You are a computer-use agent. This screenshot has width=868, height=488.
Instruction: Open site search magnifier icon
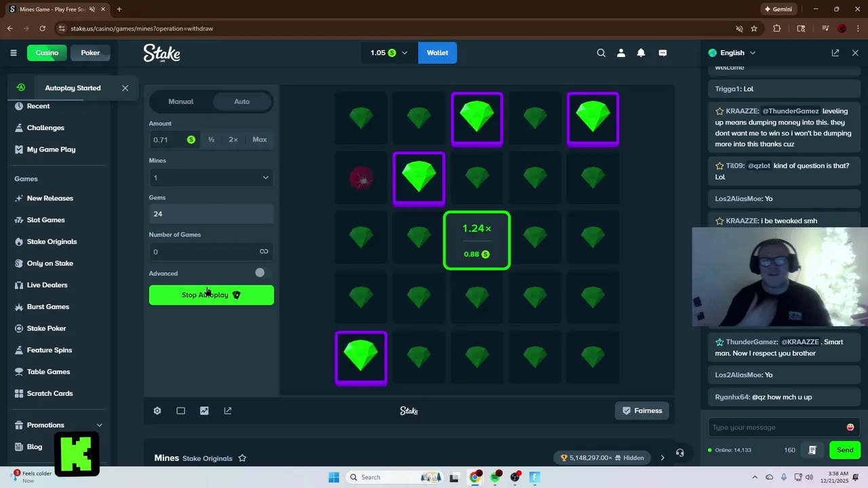tap(601, 53)
